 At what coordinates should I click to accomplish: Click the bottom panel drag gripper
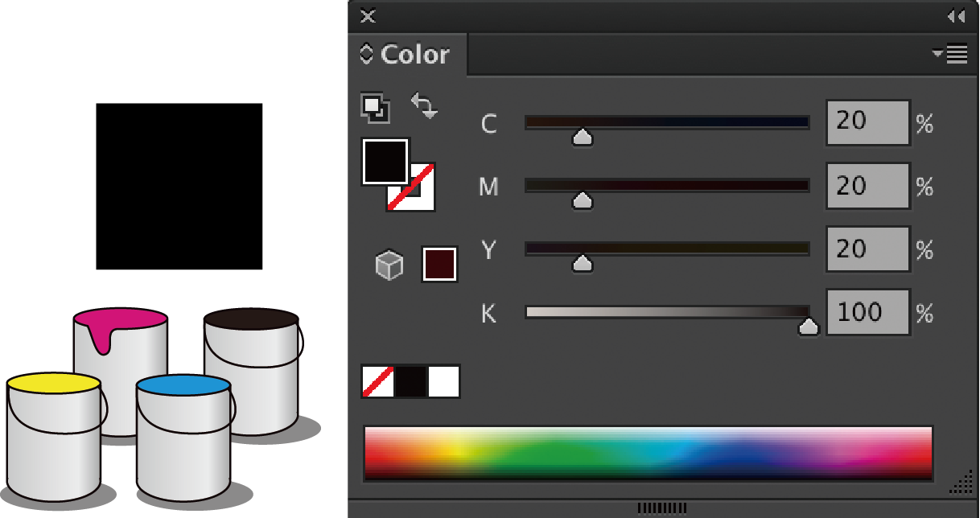point(662,508)
